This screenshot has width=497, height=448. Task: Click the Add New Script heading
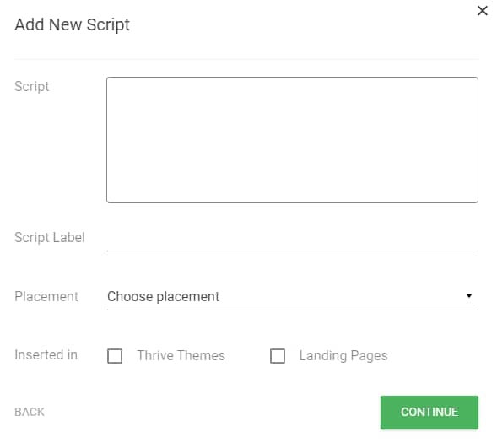(x=73, y=24)
